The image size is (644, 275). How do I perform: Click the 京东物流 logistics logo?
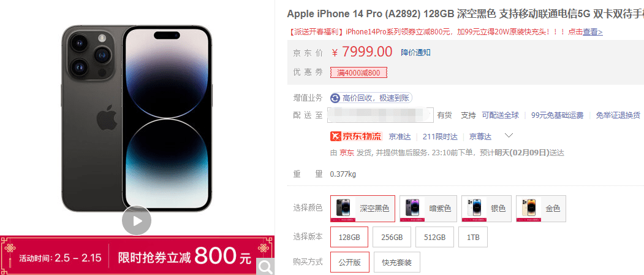click(x=356, y=136)
